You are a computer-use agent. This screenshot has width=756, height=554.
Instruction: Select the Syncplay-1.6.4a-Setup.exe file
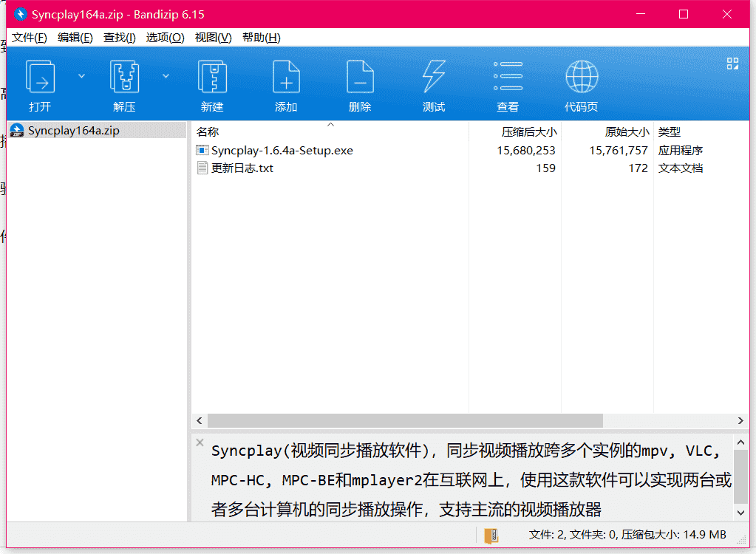(x=282, y=150)
